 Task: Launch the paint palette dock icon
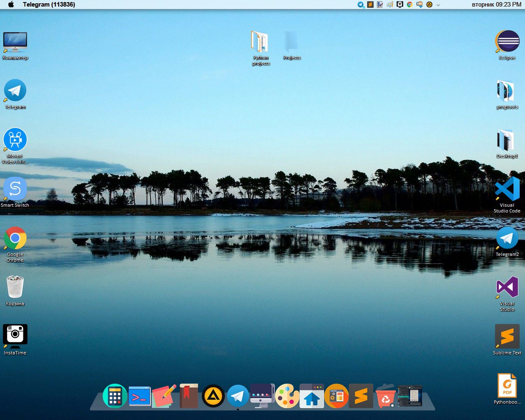tap(287, 396)
